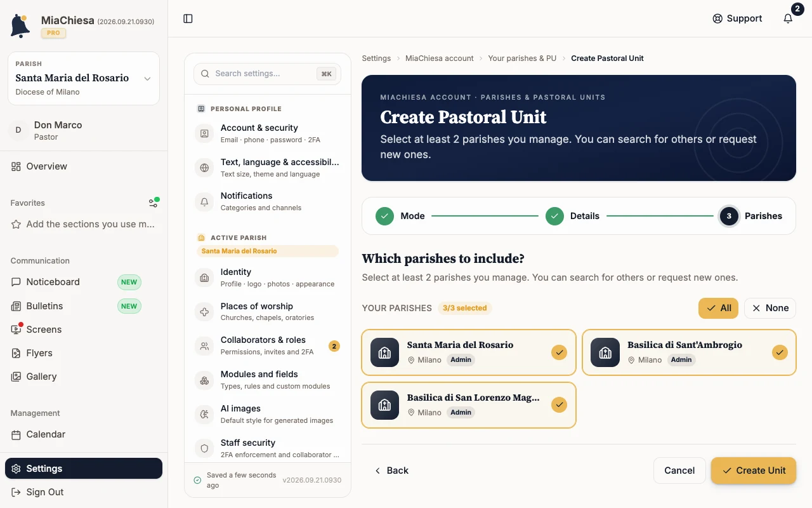Toggle the sidebar collapse icon

[x=188, y=18]
